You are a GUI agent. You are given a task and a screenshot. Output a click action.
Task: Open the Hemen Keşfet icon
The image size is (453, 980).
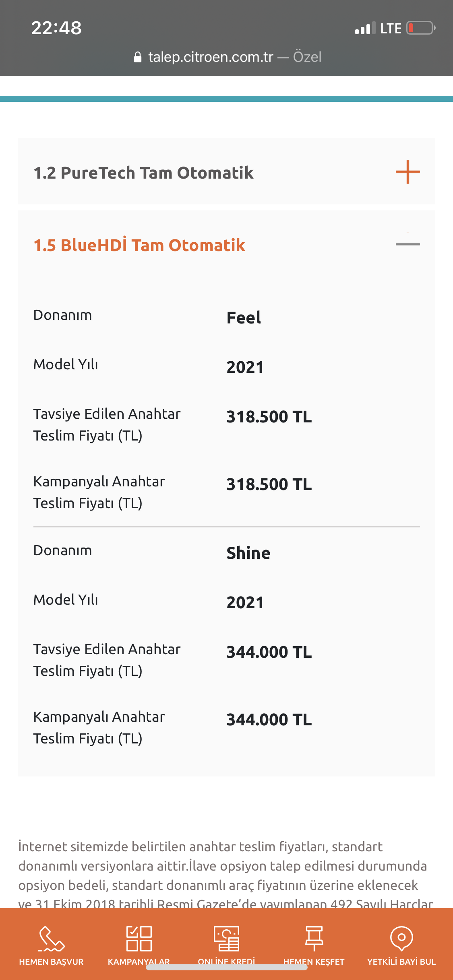point(314,938)
